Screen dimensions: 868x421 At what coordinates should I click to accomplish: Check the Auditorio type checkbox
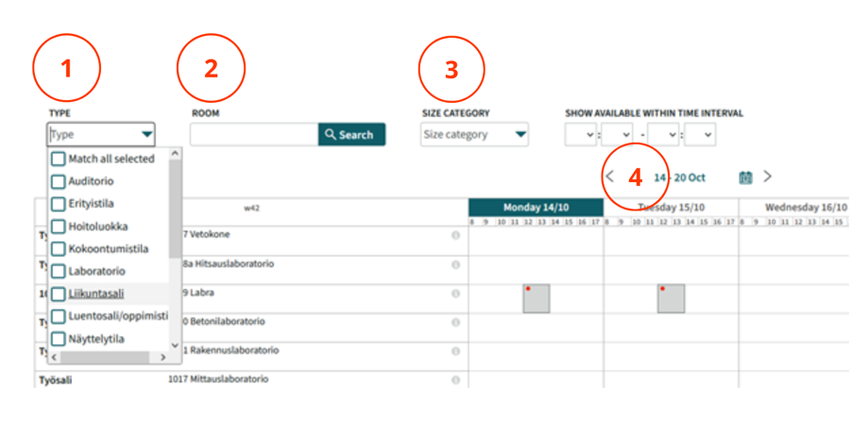(x=59, y=181)
